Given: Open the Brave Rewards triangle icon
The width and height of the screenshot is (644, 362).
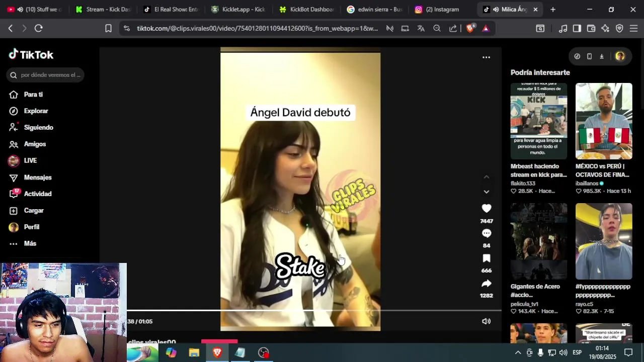Looking at the screenshot, I should (x=486, y=29).
